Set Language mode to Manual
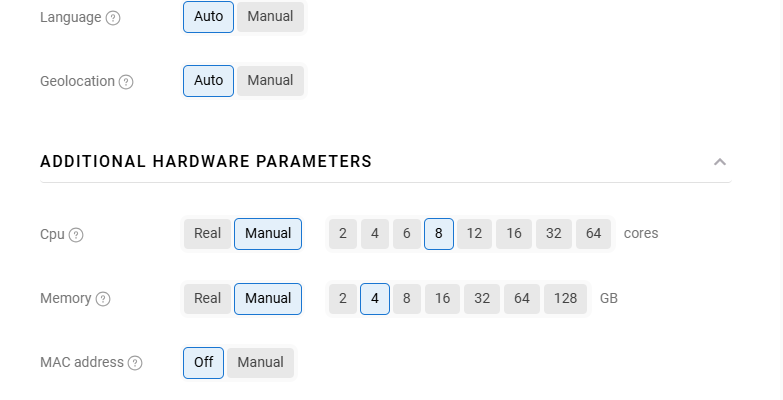Screen dimensions: 783x400 click(270, 17)
